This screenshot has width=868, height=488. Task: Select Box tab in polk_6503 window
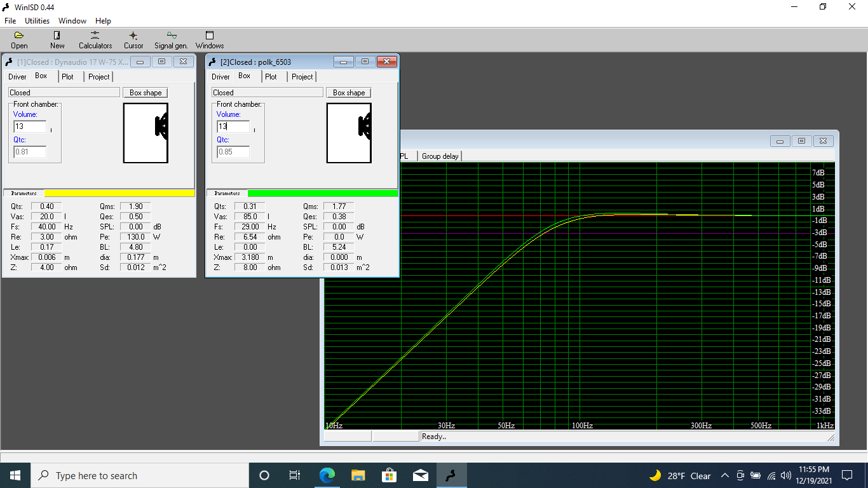point(245,76)
